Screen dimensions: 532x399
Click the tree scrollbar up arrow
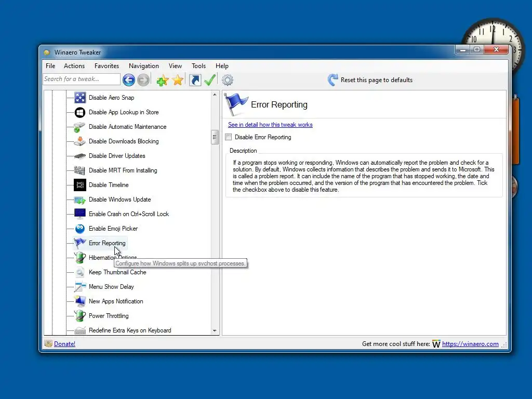coord(215,95)
